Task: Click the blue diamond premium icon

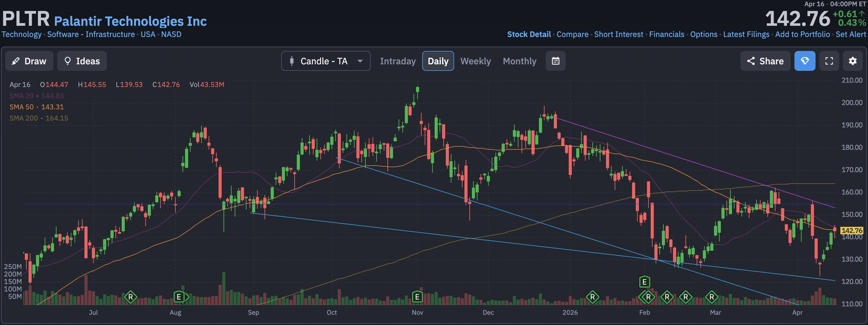Action: (x=805, y=61)
